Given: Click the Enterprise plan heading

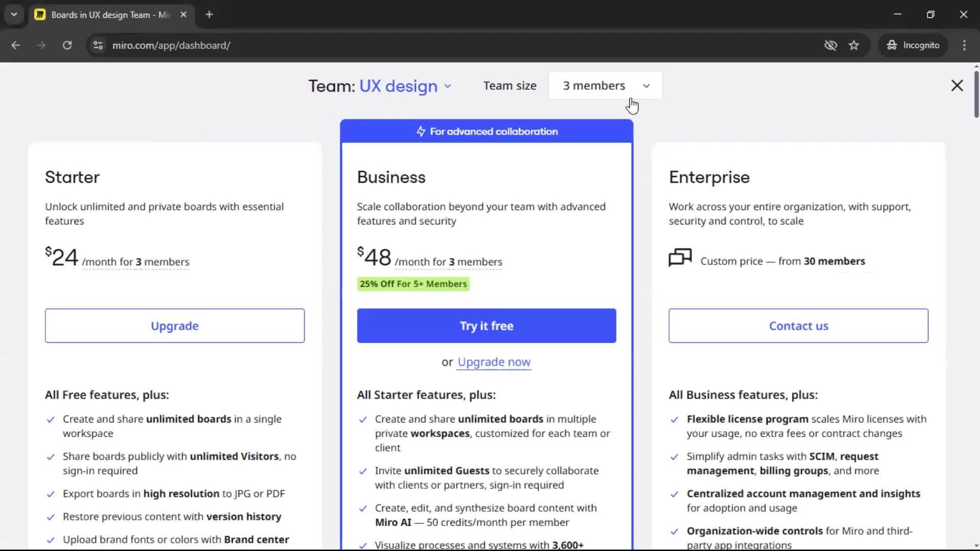Looking at the screenshot, I should point(709,178).
